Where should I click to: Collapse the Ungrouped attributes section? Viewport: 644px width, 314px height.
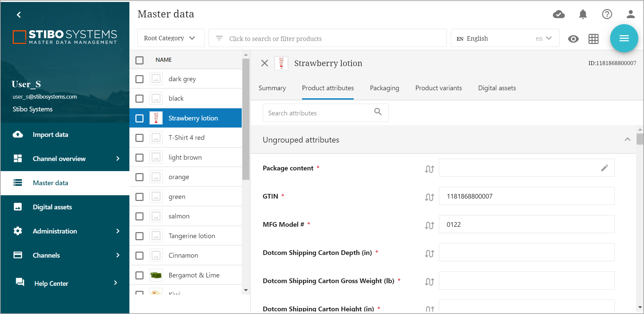pyautogui.click(x=627, y=140)
